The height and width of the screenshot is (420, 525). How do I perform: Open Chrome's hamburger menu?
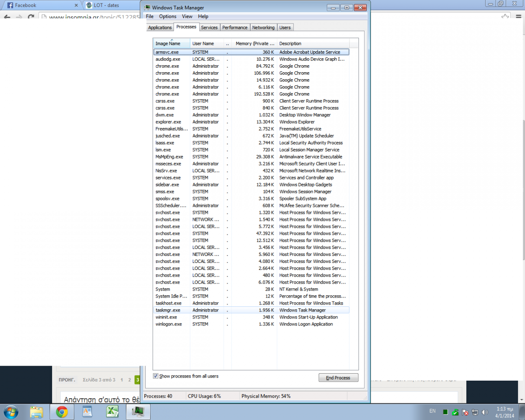(x=518, y=17)
